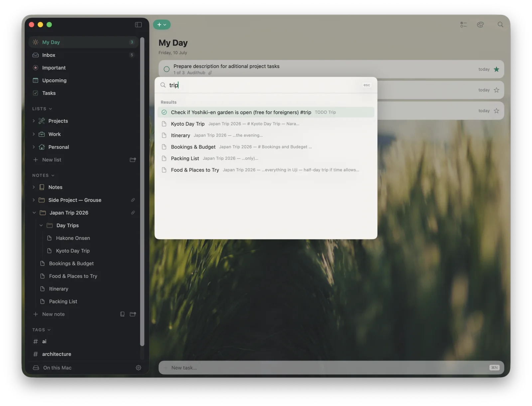Click attachment paperclip on Prepare description task

(x=210, y=73)
